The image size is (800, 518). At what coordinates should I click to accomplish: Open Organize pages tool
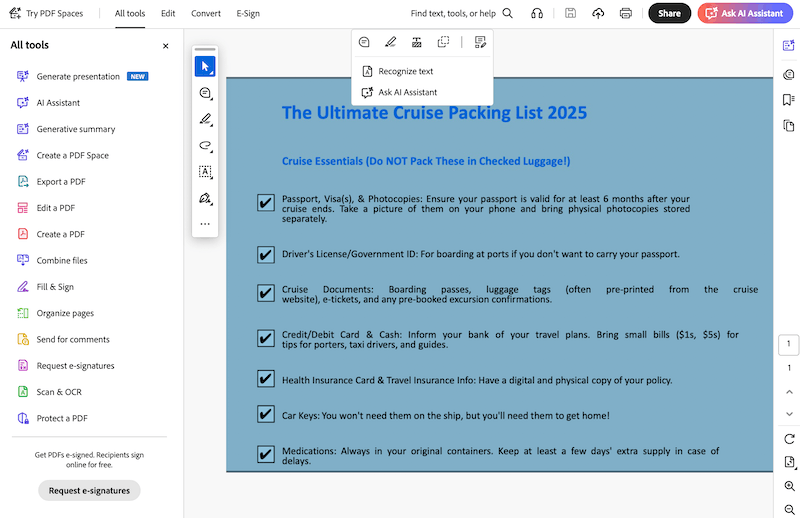(x=55, y=313)
